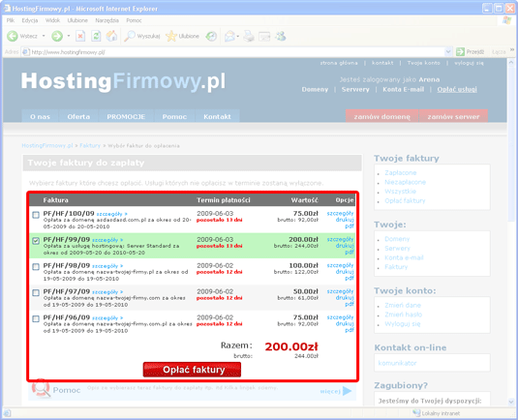Click the zamów domenę button
The image size is (518, 420).
coord(381,116)
